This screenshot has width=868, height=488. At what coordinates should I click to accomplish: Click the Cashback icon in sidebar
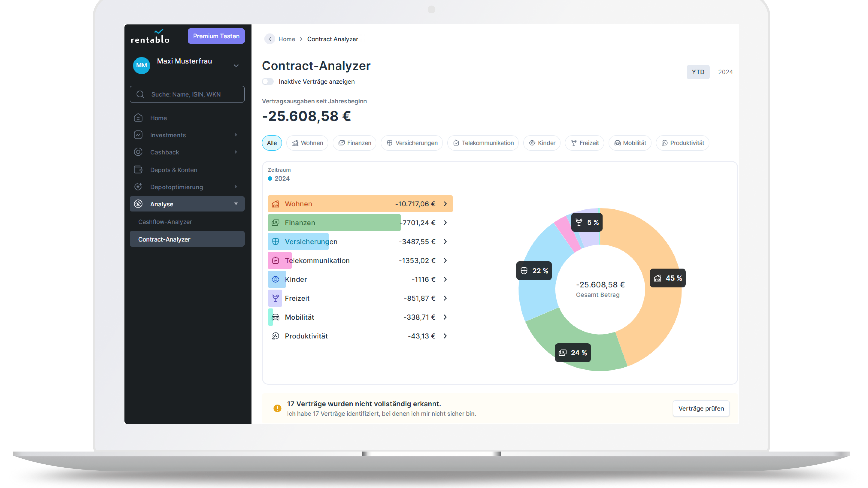pos(138,152)
